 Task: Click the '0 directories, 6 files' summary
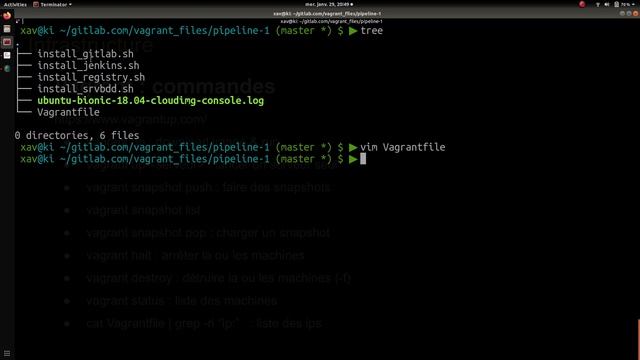point(77,136)
